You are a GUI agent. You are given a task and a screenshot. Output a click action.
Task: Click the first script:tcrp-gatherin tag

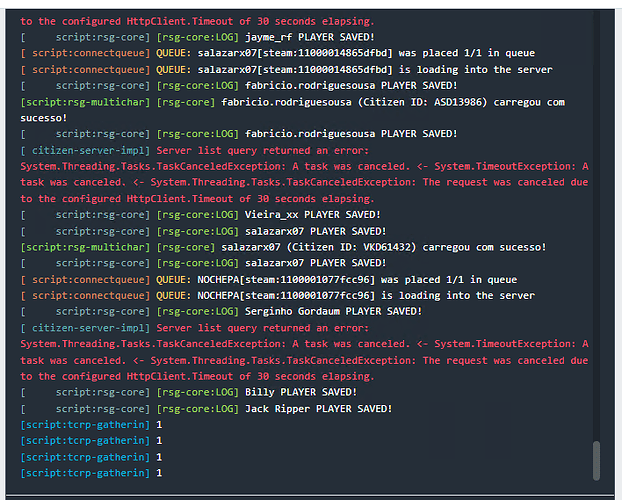tap(85, 424)
